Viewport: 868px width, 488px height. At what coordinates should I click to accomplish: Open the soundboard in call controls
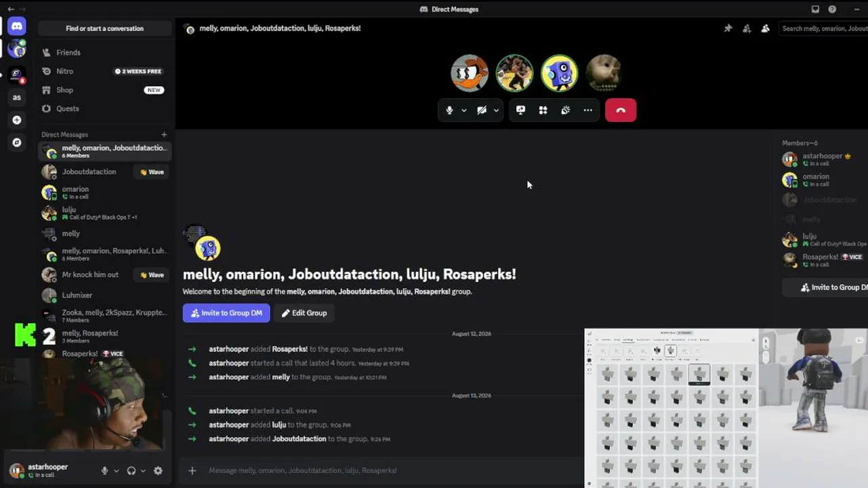click(565, 110)
